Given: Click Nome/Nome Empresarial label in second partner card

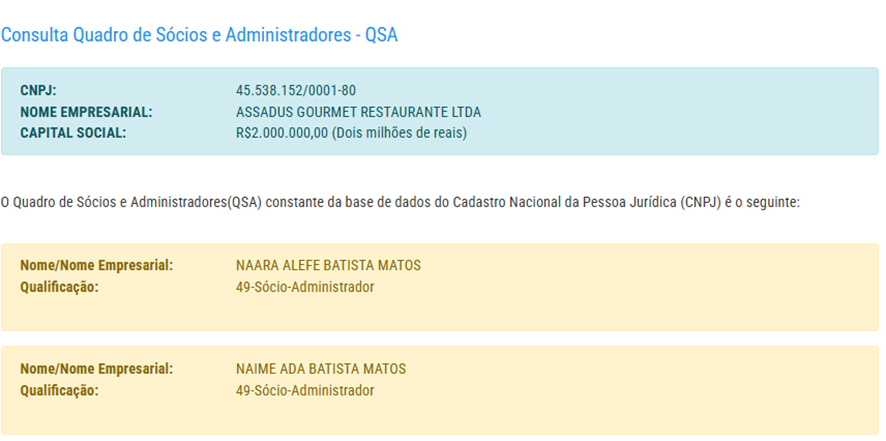Looking at the screenshot, I should (x=96, y=369).
